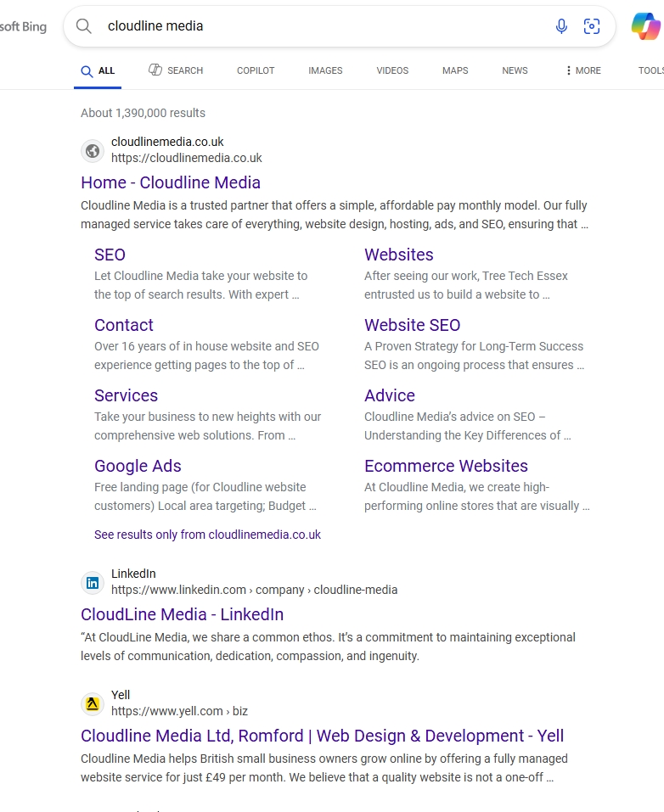Switch to the COPILOT tab

256,70
